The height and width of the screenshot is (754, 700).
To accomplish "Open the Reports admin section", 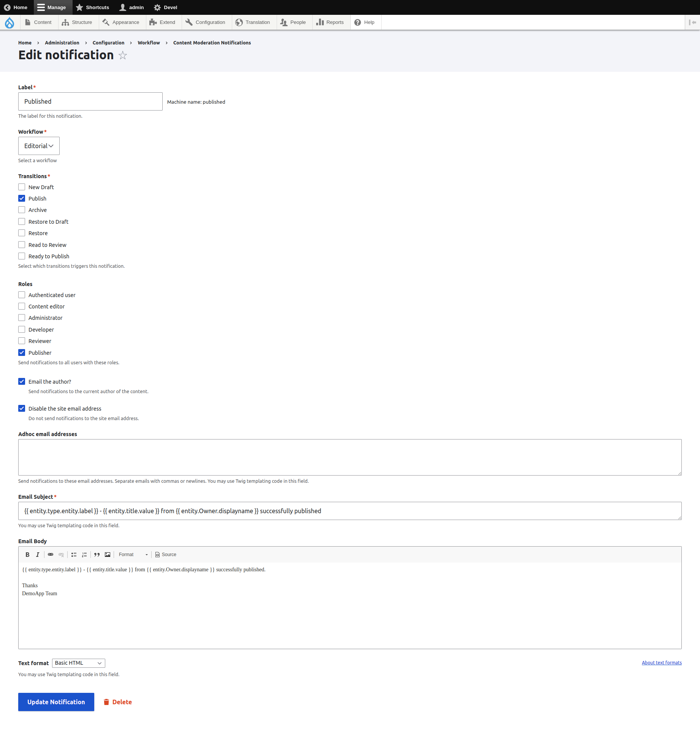I will (330, 22).
